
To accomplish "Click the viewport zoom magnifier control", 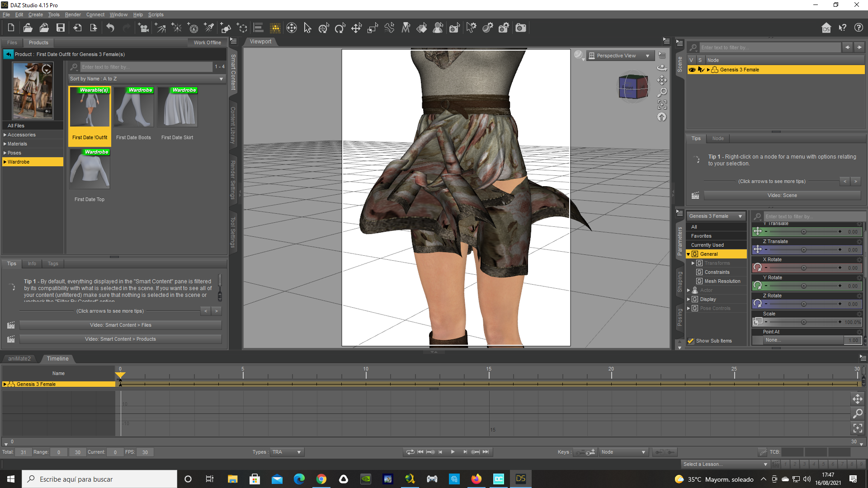I will pos(662,92).
